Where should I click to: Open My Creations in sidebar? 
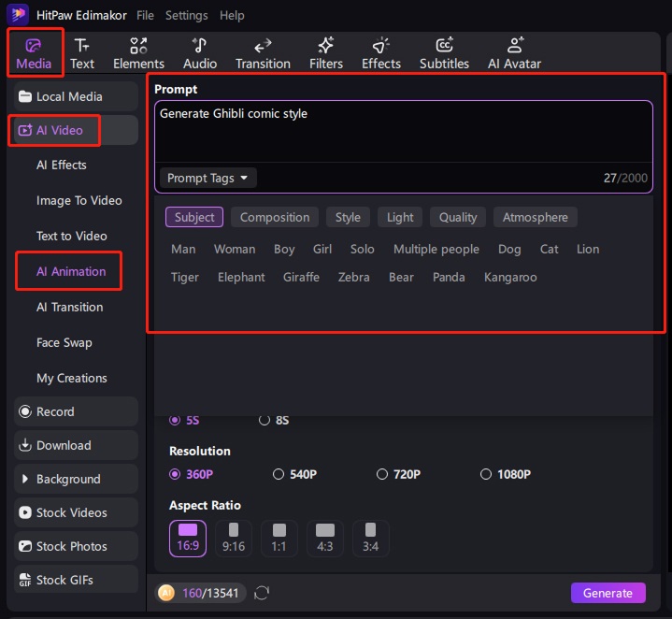click(x=72, y=379)
